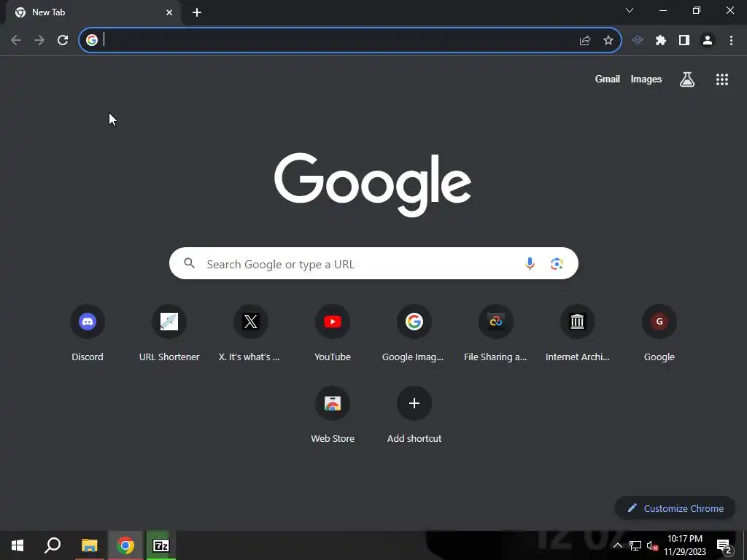Open Search Labs flask icon
Image resolution: width=747 pixels, height=560 pixels.
(687, 79)
